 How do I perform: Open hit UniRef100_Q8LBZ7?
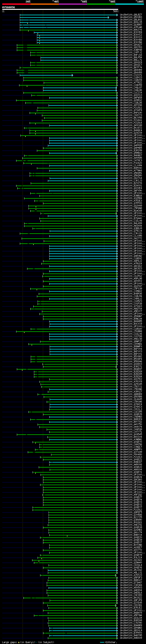(131, 15)
